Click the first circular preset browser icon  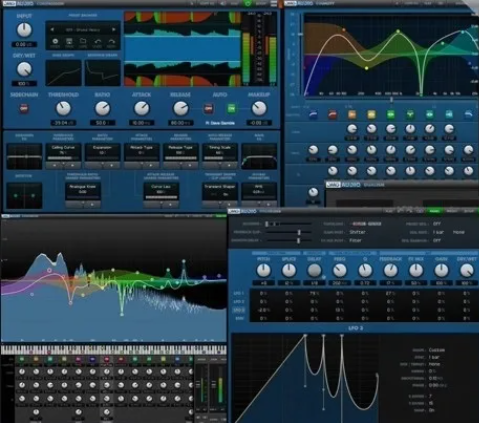click(x=55, y=42)
